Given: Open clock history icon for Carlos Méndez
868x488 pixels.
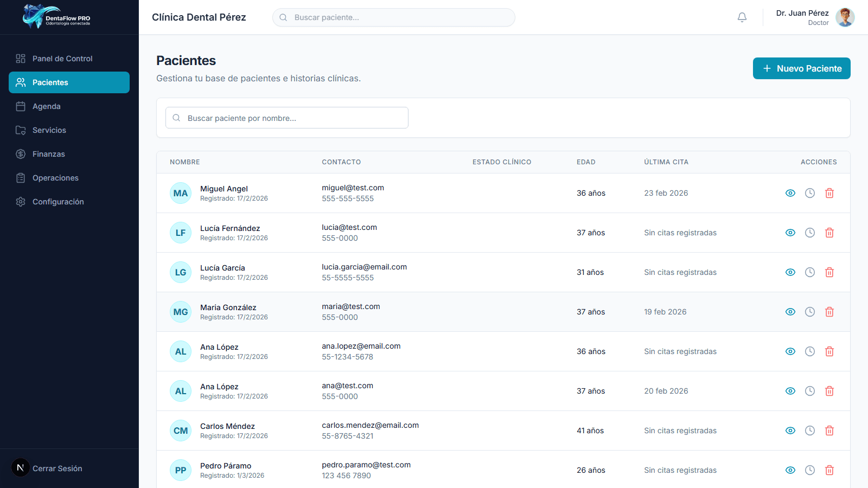Looking at the screenshot, I should click(x=810, y=431).
